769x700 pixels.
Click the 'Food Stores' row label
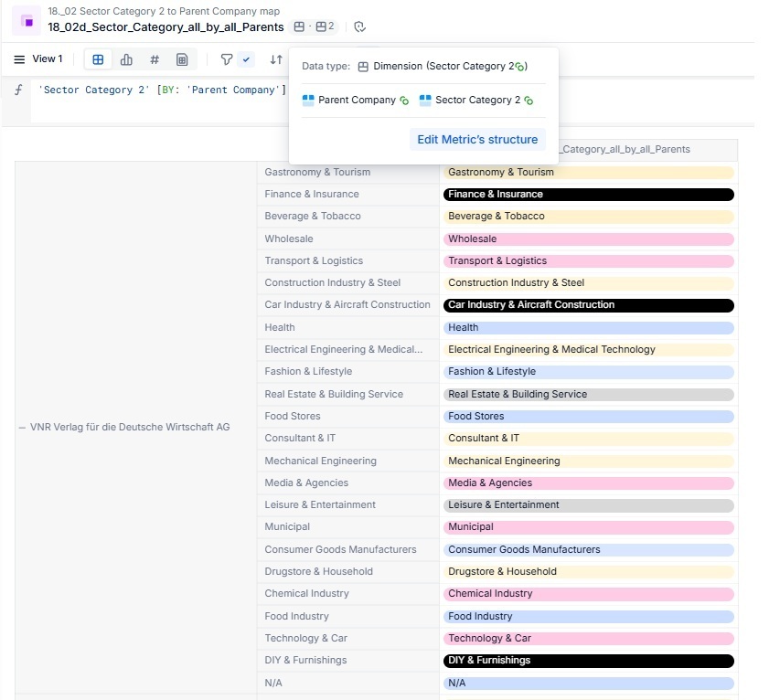293,416
